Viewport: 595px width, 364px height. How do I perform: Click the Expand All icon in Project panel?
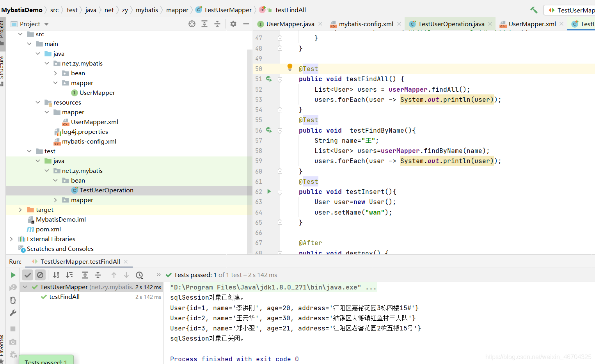(204, 24)
